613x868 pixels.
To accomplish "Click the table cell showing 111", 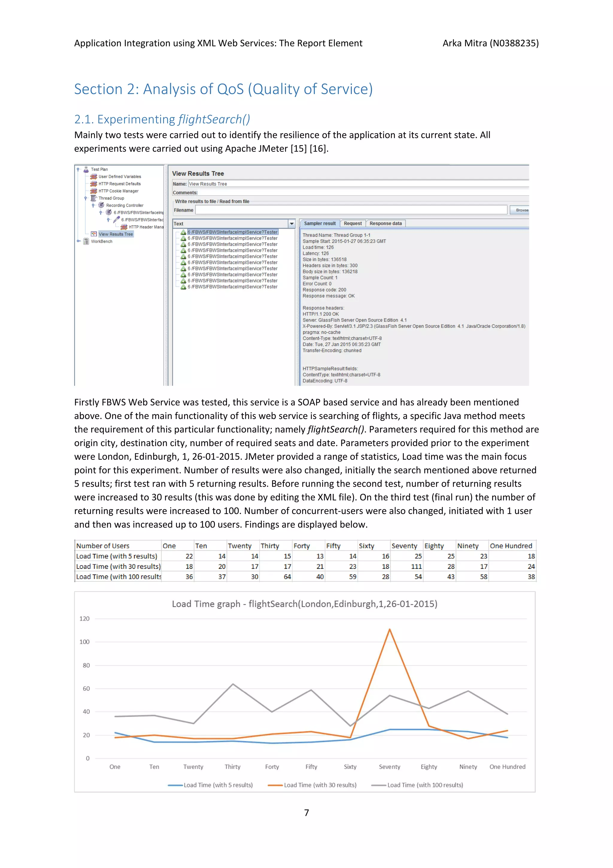I will point(417,566).
